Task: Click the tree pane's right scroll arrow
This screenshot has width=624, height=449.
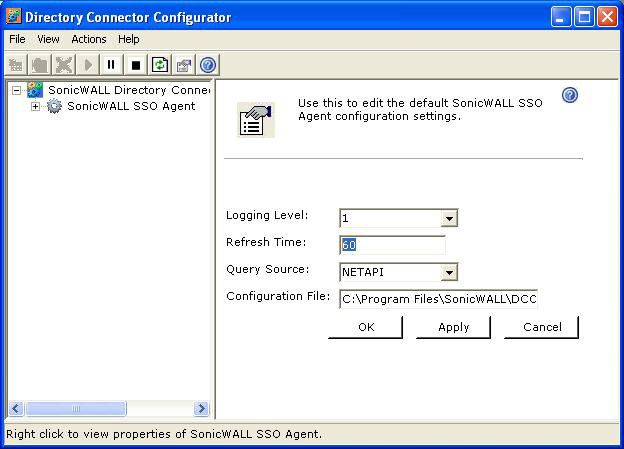Action: click(x=201, y=408)
